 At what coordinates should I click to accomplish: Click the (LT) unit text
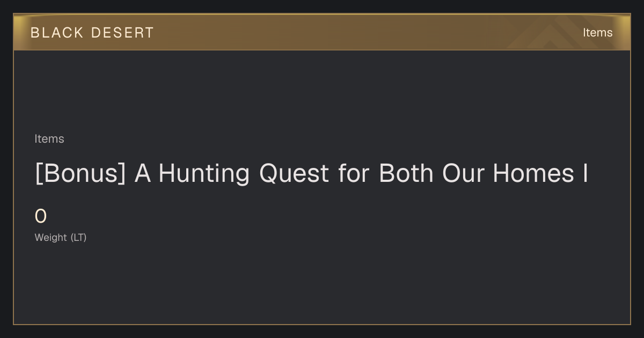78,237
